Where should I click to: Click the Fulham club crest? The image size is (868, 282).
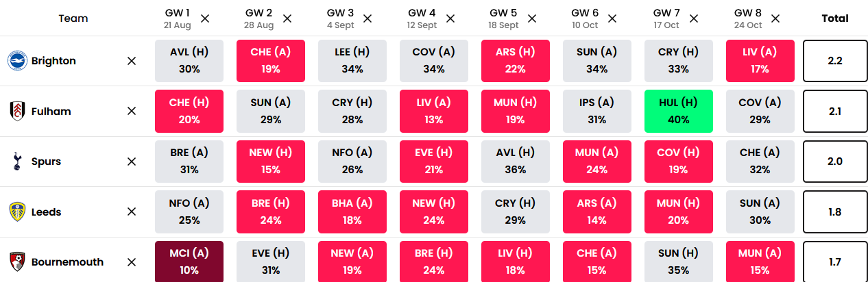tap(17, 111)
